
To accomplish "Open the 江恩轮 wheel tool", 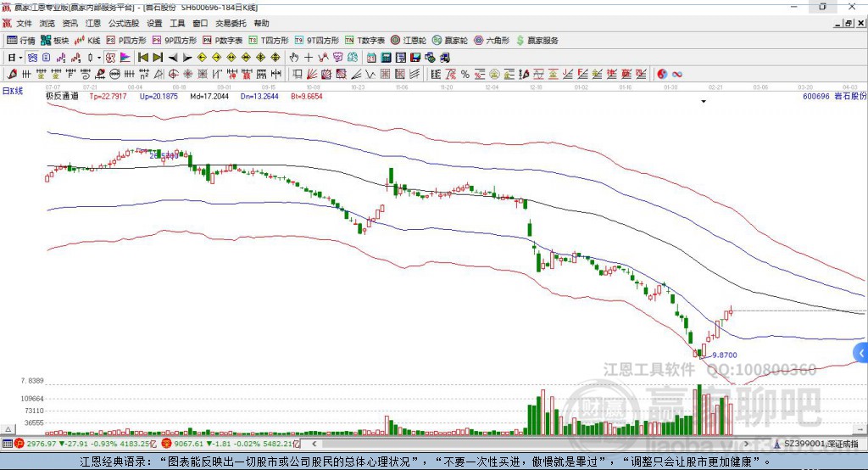I will click(409, 41).
